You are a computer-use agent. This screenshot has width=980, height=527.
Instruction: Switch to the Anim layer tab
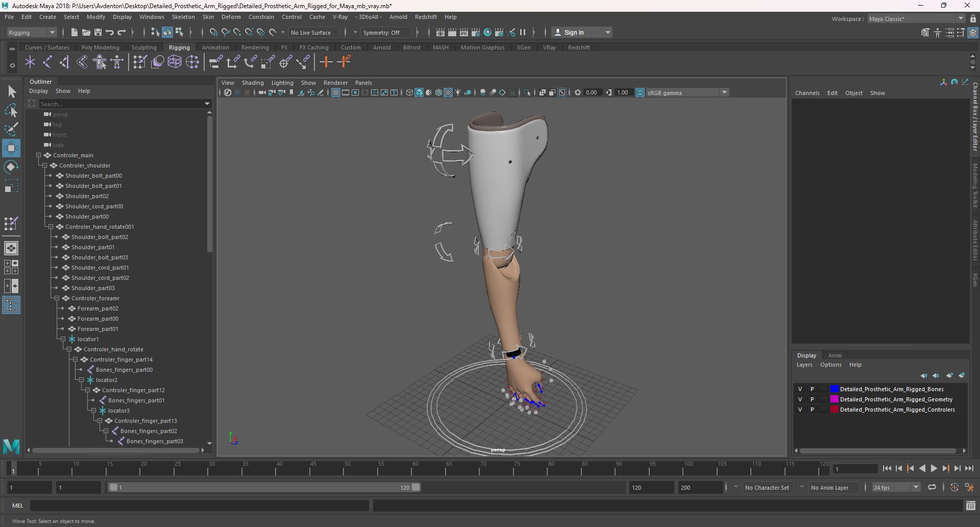pos(835,355)
